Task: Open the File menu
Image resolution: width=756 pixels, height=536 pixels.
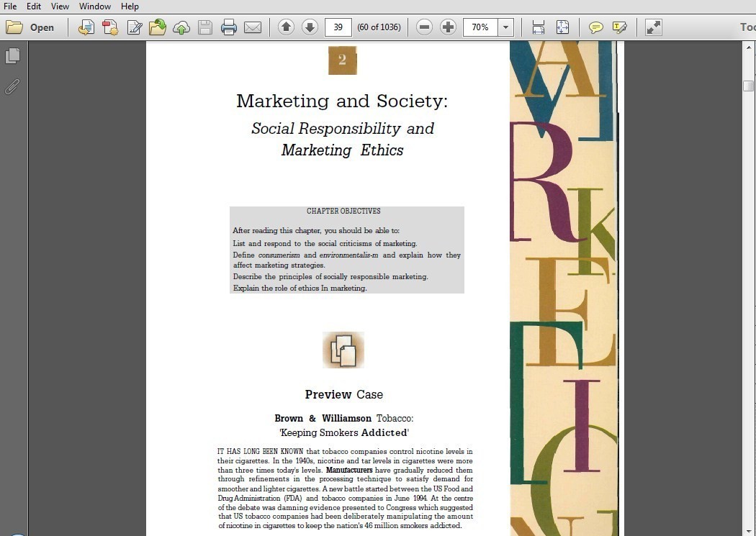Action: coord(10,6)
